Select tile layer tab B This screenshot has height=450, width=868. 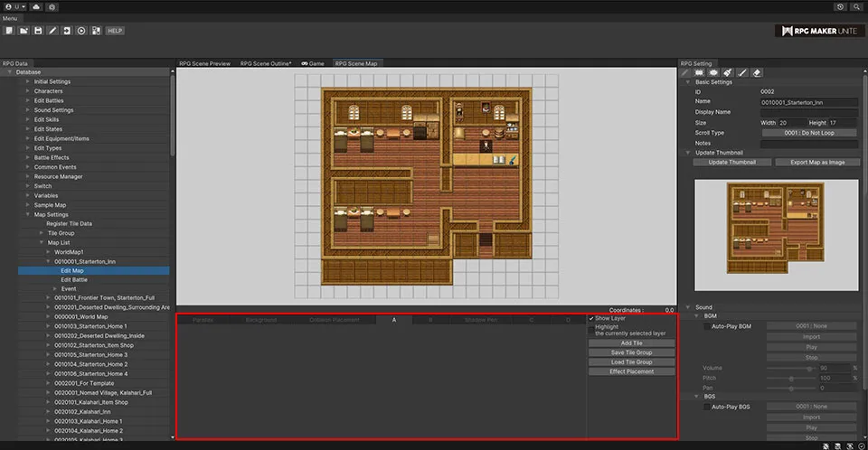coord(429,320)
